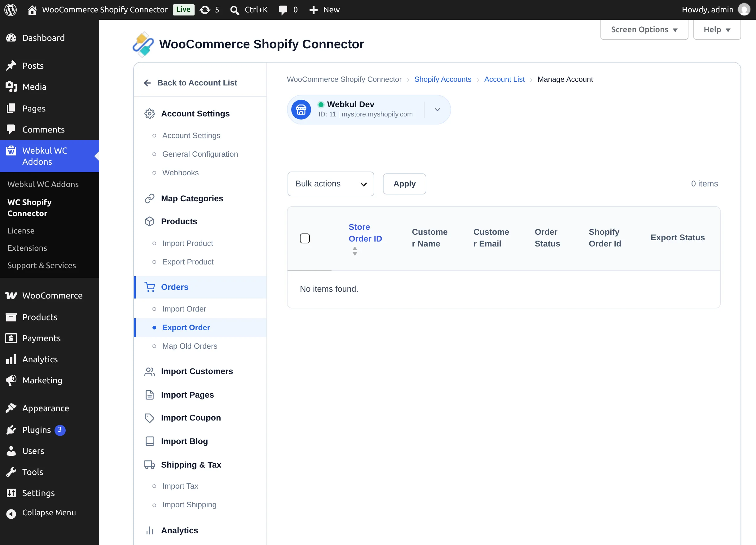Open WooCommerce in WordPress sidebar
This screenshot has width=756, height=545.
[x=49, y=295]
